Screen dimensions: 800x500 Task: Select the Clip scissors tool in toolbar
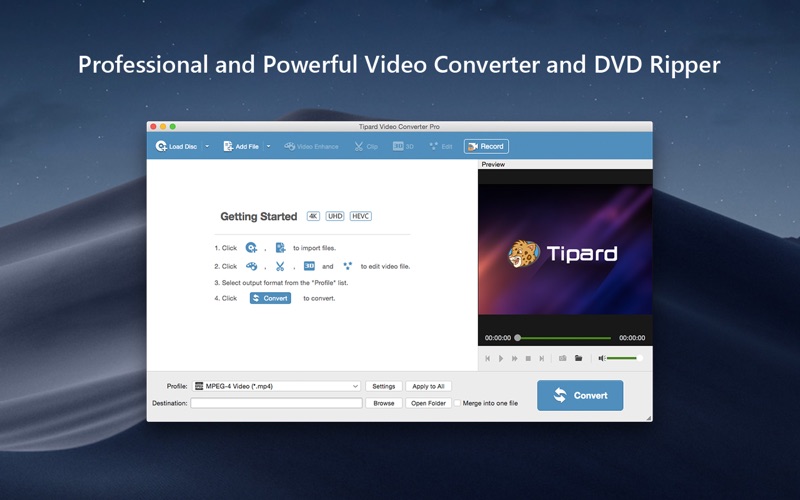(366, 146)
